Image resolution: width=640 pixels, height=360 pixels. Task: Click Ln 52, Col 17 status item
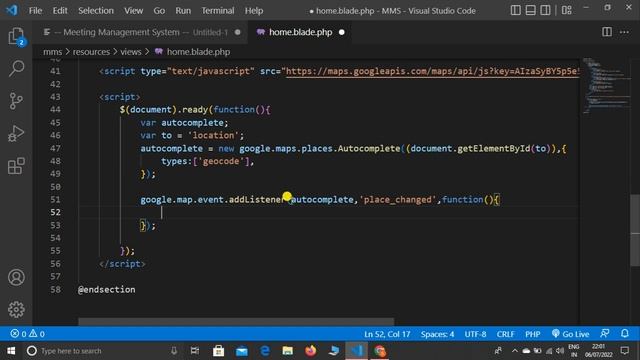point(387,334)
